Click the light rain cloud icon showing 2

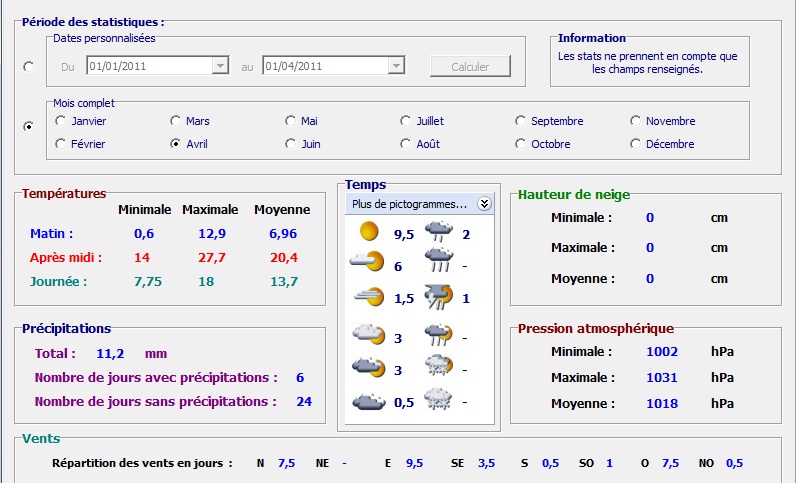(x=439, y=231)
